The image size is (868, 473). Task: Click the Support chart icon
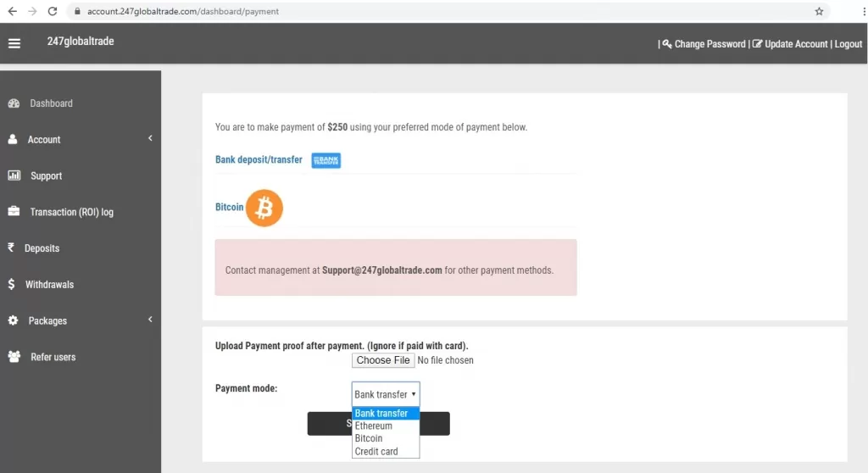pos(14,175)
